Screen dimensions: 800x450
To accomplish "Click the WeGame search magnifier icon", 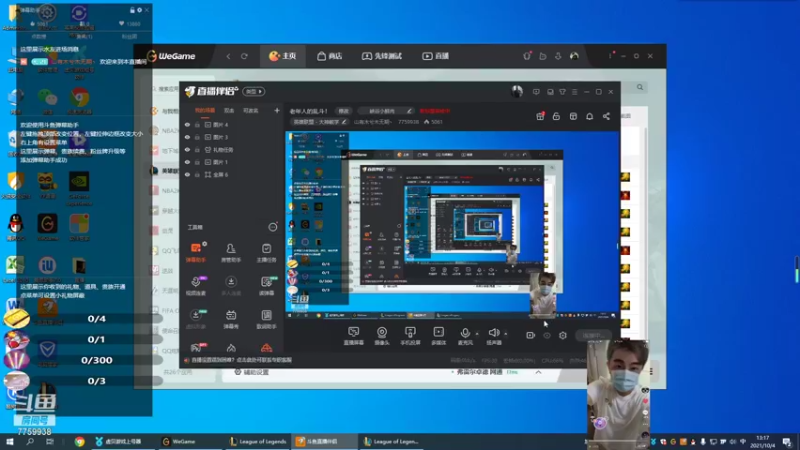I will 640,87.
